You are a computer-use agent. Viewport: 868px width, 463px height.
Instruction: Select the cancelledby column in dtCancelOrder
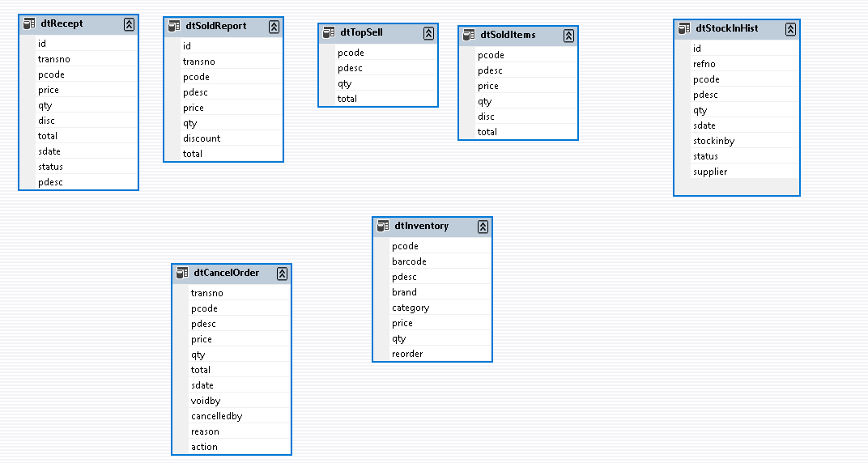(x=216, y=416)
